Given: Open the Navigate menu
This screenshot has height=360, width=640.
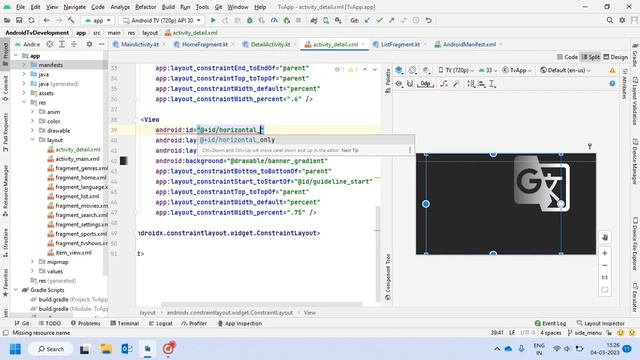Looking at the screenshot, I should (75, 7).
